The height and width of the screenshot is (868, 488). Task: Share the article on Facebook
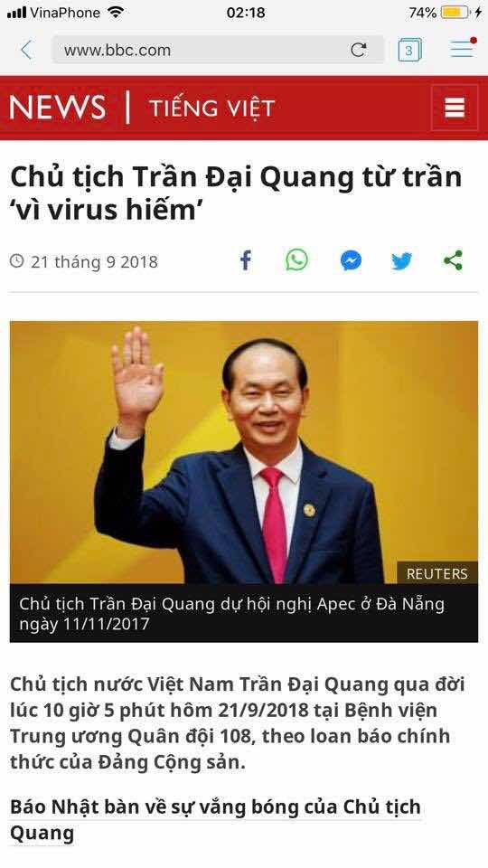246,260
